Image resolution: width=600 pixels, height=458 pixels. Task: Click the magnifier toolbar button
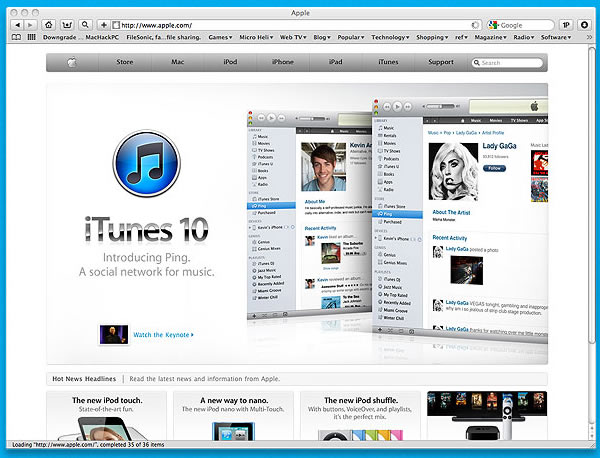click(85, 25)
